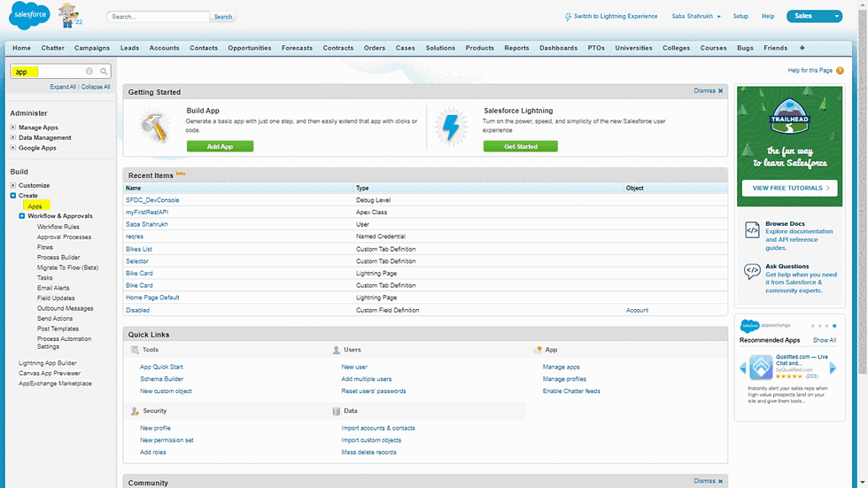Click the green Get Started button
This screenshot has height=488, width=868.
click(521, 147)
